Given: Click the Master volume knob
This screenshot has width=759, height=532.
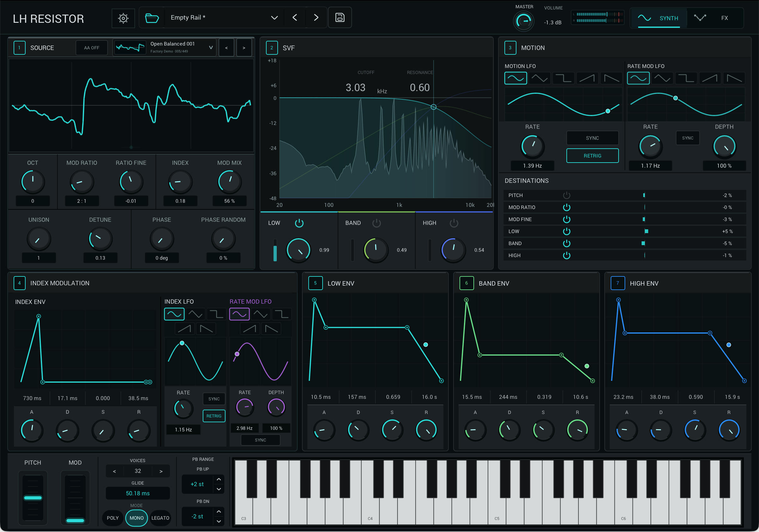Looking at the screenshot, I should pos(524,22).
